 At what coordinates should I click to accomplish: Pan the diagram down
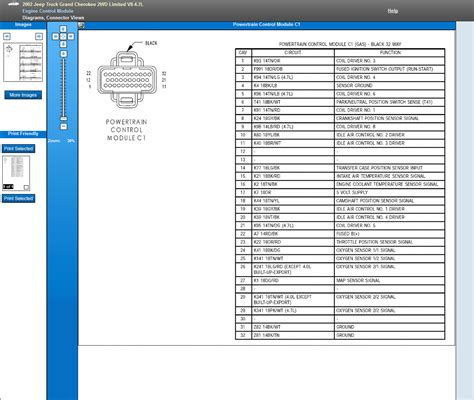point(63,44)
